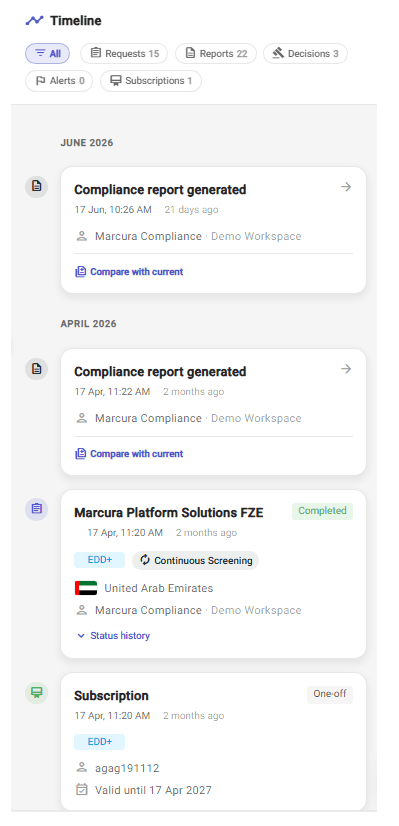This screenshot has height=826, width=399.
Task: Filter timeline by Decisions 3
Action: [305, 53]
